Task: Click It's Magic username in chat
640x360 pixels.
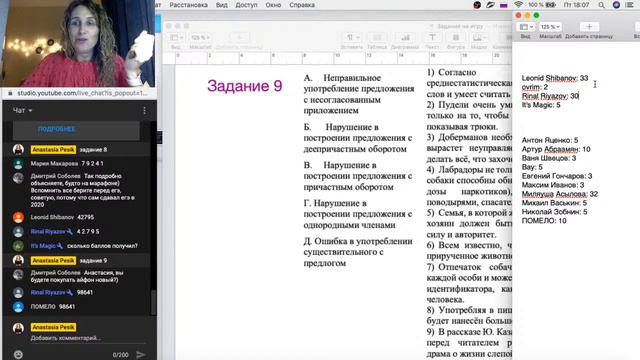Action: click(x=43, y=246)
